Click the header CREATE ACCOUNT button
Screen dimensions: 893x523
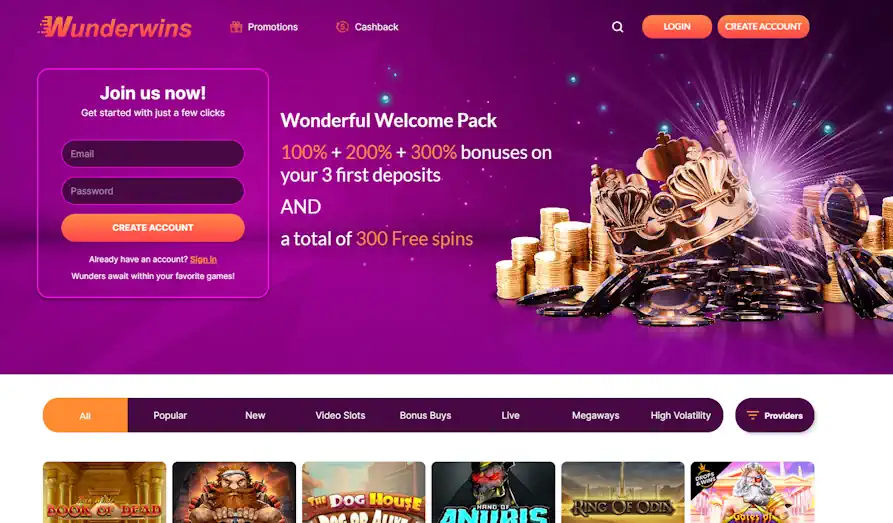tap(763, 27)
